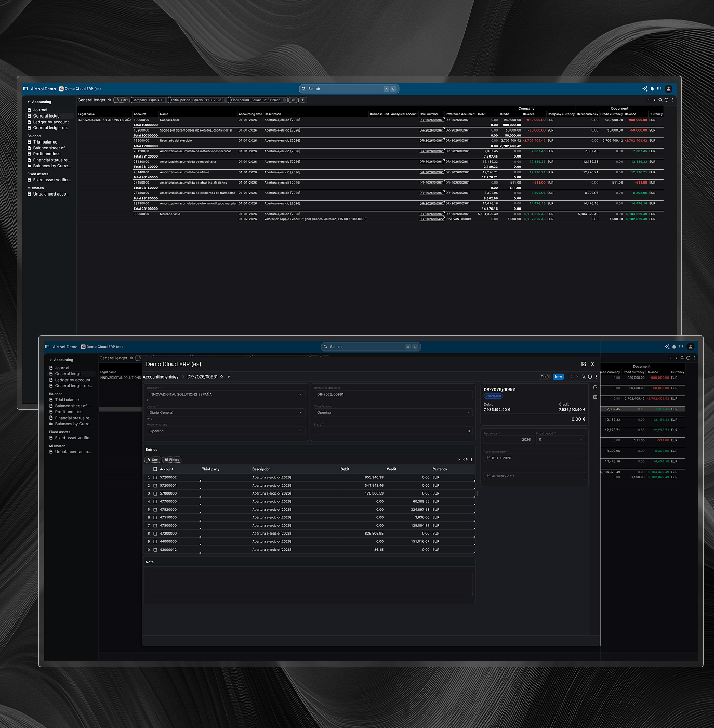Open comments panel icon on dialog right edge
Screen dimensions: 714x728
(595, 387)
